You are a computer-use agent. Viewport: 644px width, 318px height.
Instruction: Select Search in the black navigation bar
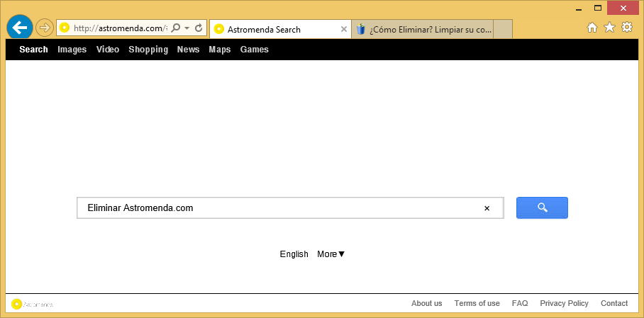click(x=33, y=50)
